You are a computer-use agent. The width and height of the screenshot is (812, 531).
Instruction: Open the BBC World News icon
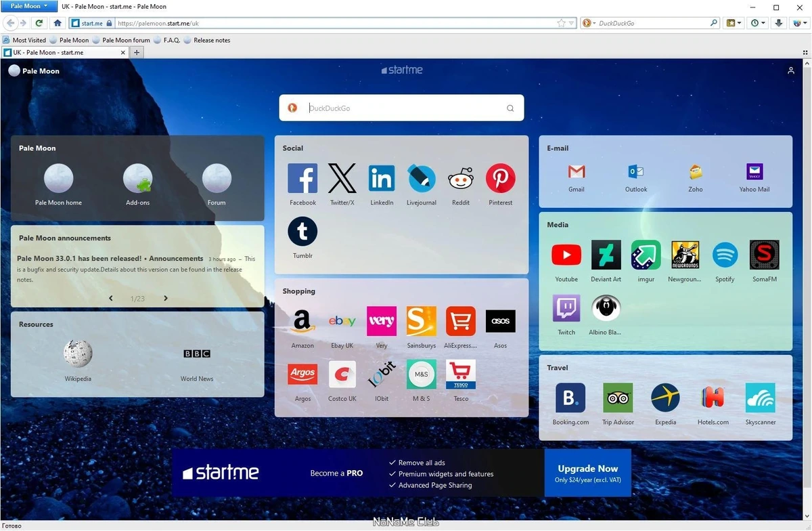pos(197,354)
